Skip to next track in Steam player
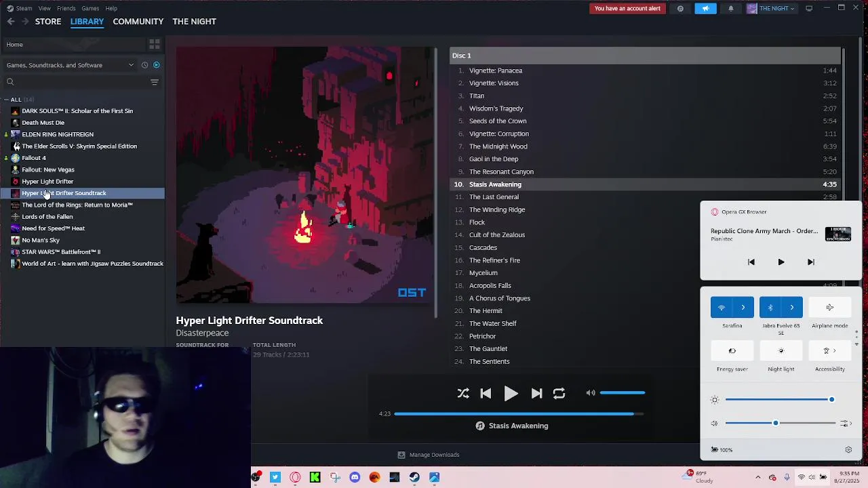This screenshot has width=868, height=488. (x=536, y=393)
